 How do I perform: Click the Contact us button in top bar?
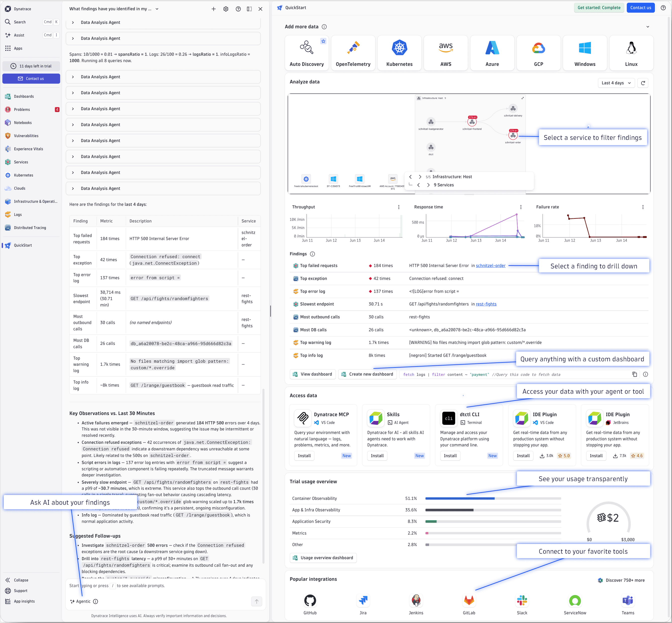[x=640, y=8]
